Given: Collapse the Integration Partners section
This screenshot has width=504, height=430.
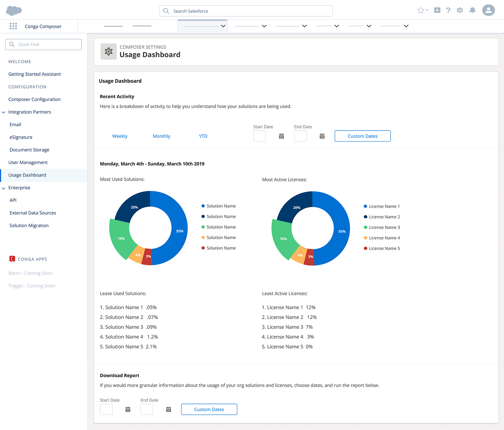Looking at the screenshot, I should [x=4, y=112].
